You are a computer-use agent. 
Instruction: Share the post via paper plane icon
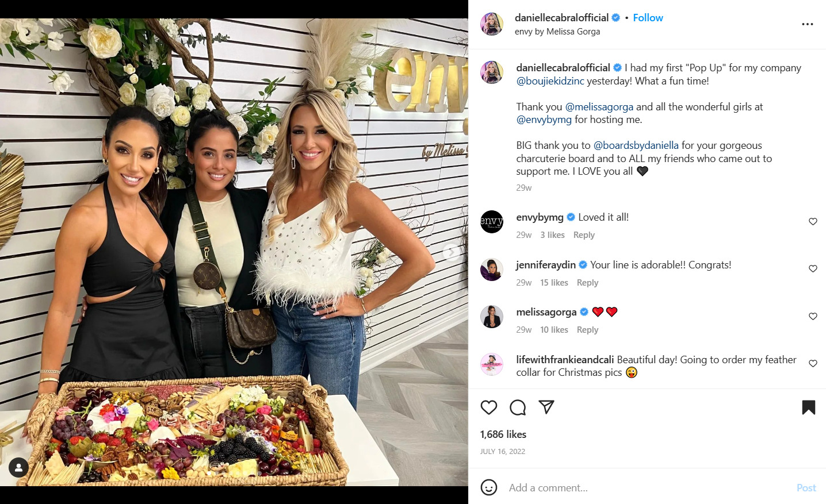546,407
